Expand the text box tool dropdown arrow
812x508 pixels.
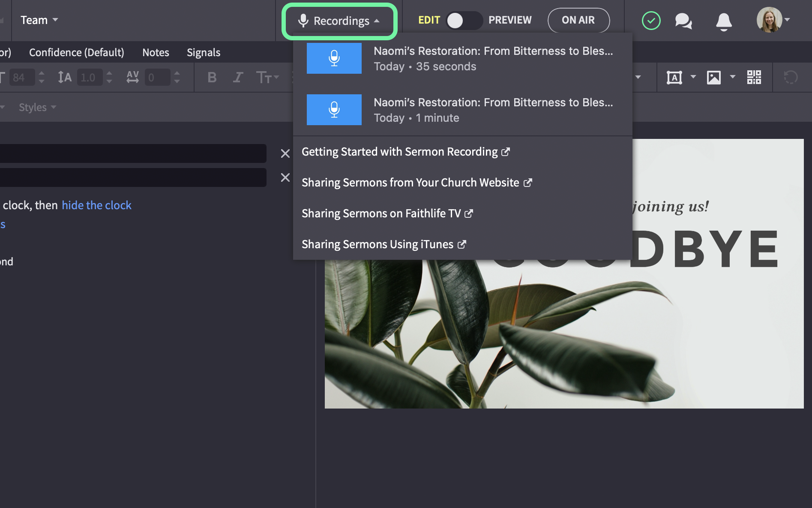coord(693,77)
